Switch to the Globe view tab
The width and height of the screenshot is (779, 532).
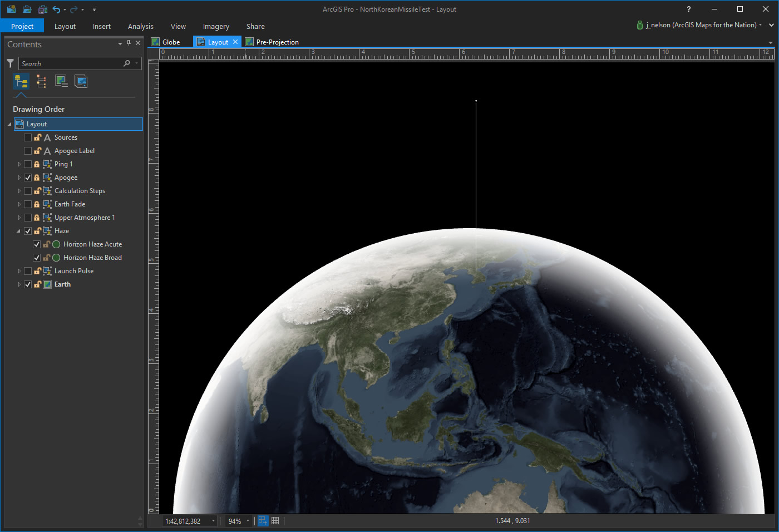(x=171, y=42)
